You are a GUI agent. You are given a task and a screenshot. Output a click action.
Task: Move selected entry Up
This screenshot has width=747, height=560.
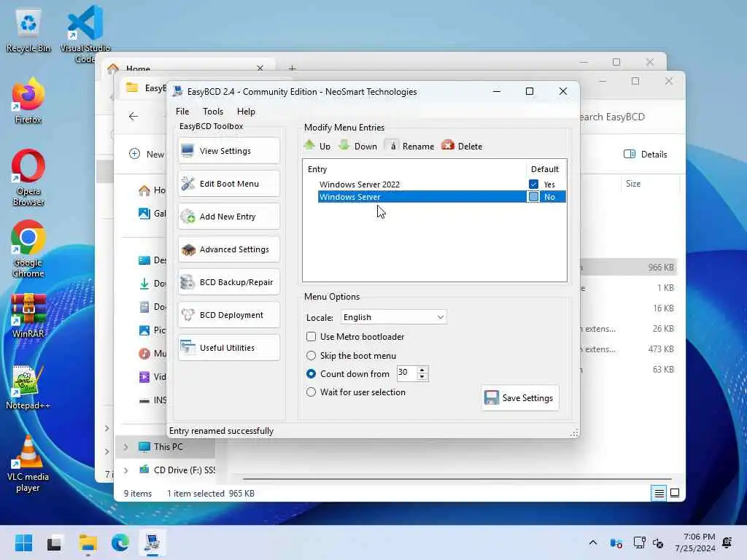pos(317,146)
